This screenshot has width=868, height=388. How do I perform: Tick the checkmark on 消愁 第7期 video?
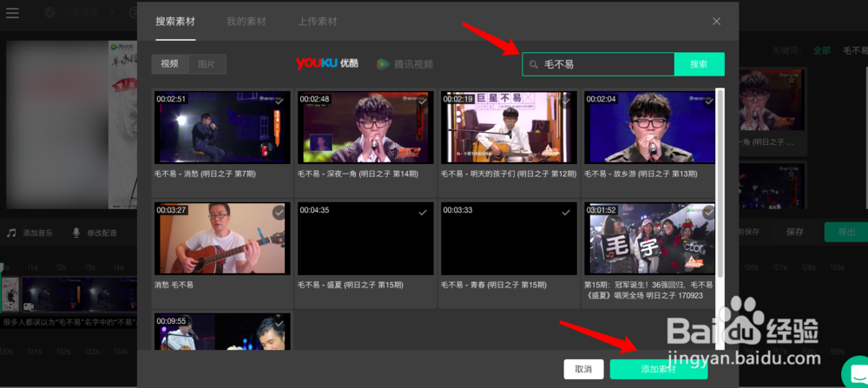click(279, 102)
